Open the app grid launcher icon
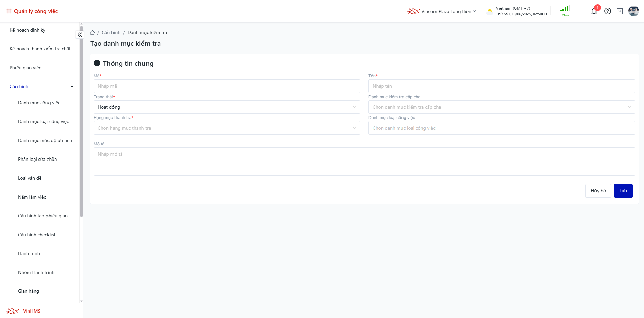 coord(9,11)
